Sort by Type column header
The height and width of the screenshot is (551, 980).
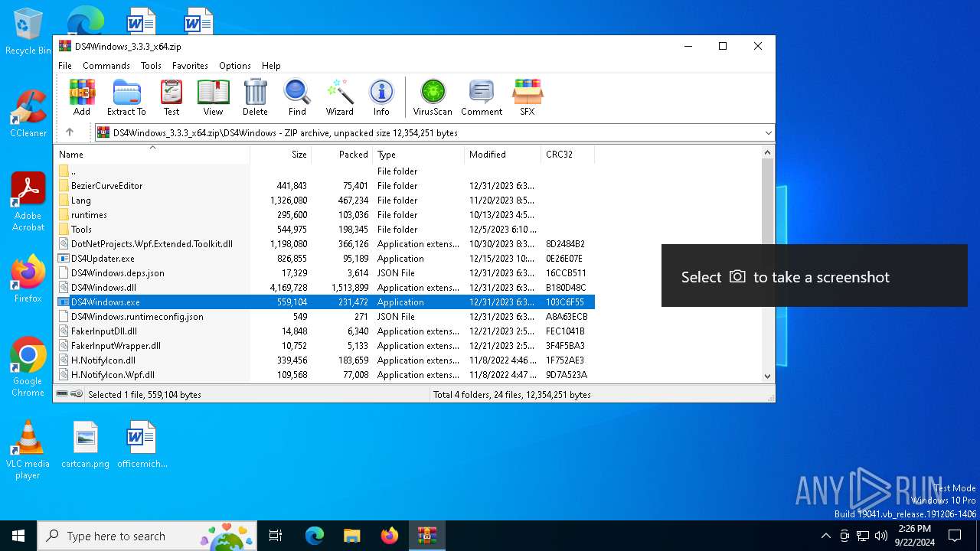(419, 154)
